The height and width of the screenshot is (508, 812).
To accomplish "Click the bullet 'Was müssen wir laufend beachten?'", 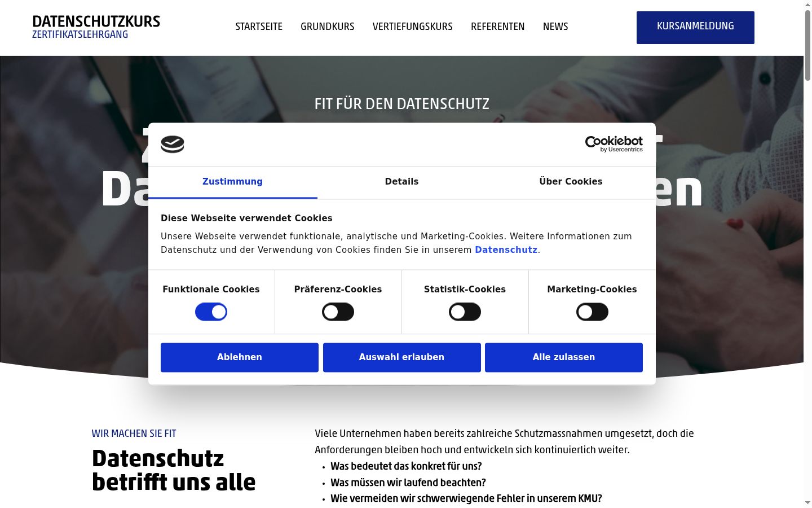I will click(x=408, y=483).
